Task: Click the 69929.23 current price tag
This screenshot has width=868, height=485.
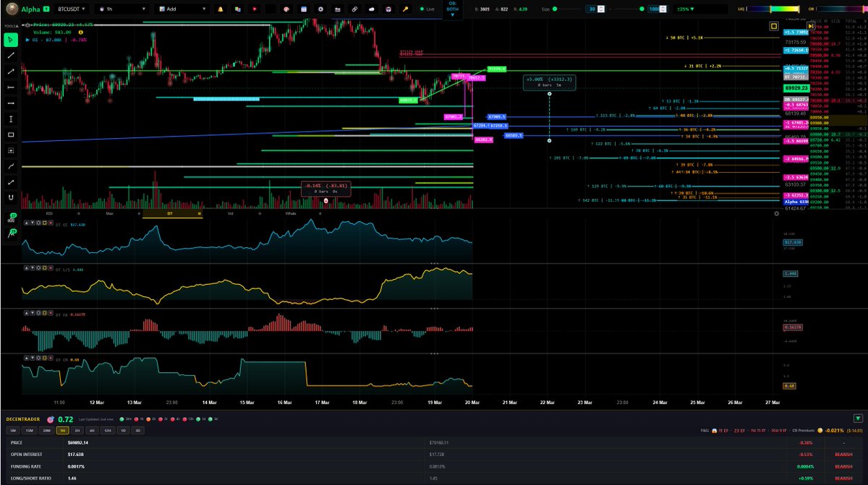Action: point(796,87)
